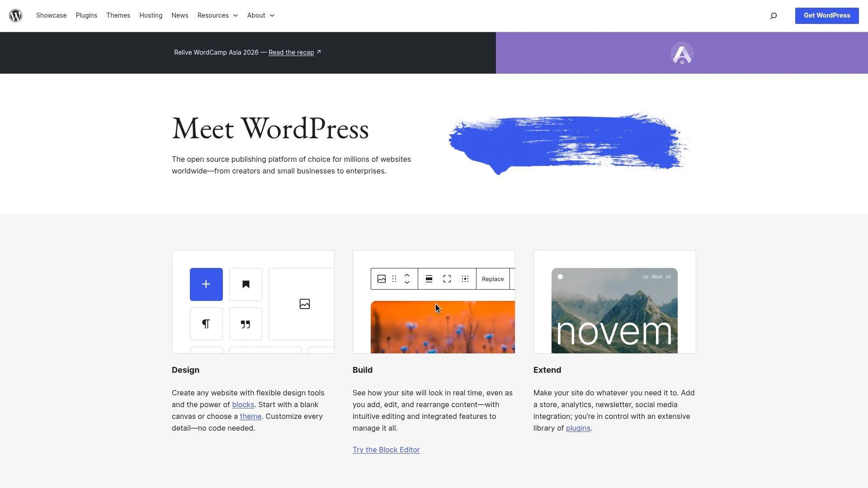Open the Themes menu item

[x=118, y=15]
